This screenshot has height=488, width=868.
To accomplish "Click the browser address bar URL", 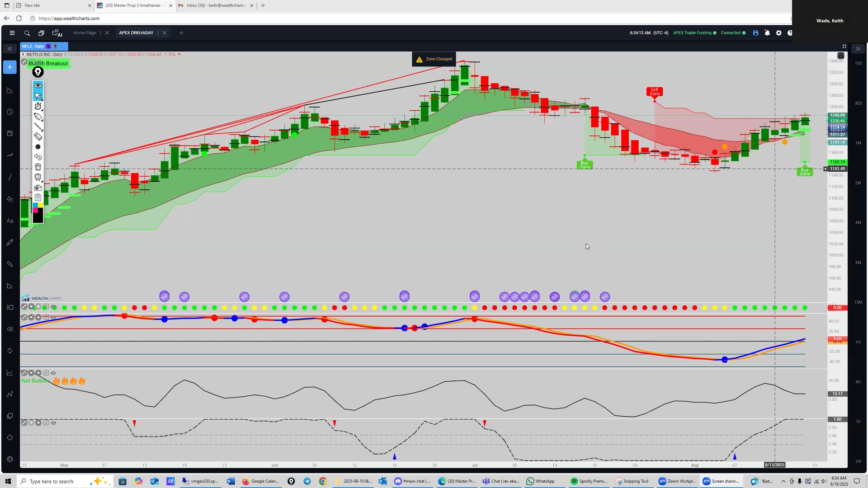I will tap(69, 19).
